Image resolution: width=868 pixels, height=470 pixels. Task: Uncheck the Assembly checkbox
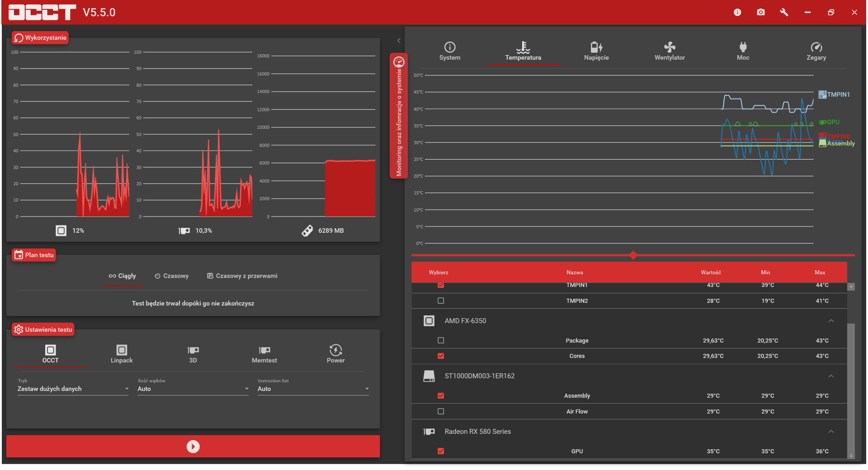tap(441, 396)
